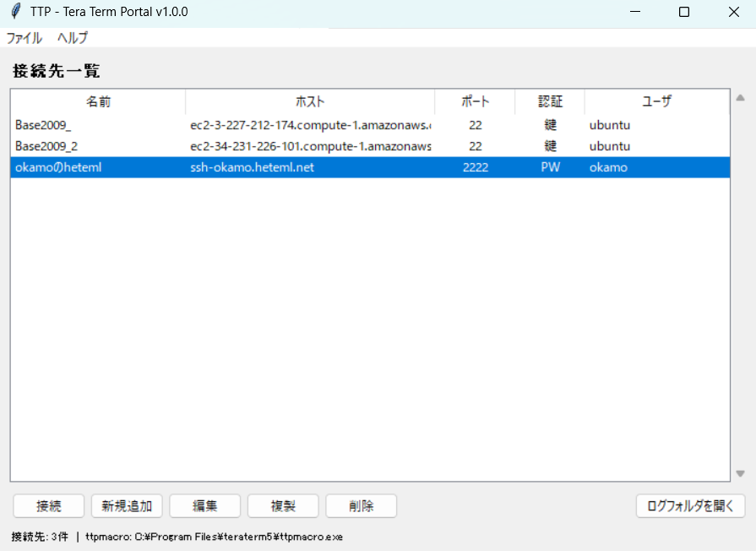Sort by the ユーザ column header
756x551 pixels.
click(x=657, y=101)
